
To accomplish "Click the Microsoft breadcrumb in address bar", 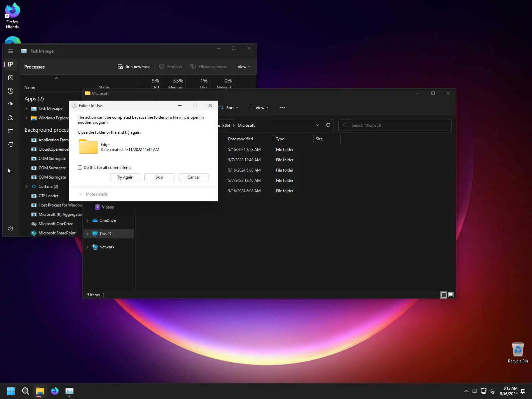I will click(x=246, y=125).
